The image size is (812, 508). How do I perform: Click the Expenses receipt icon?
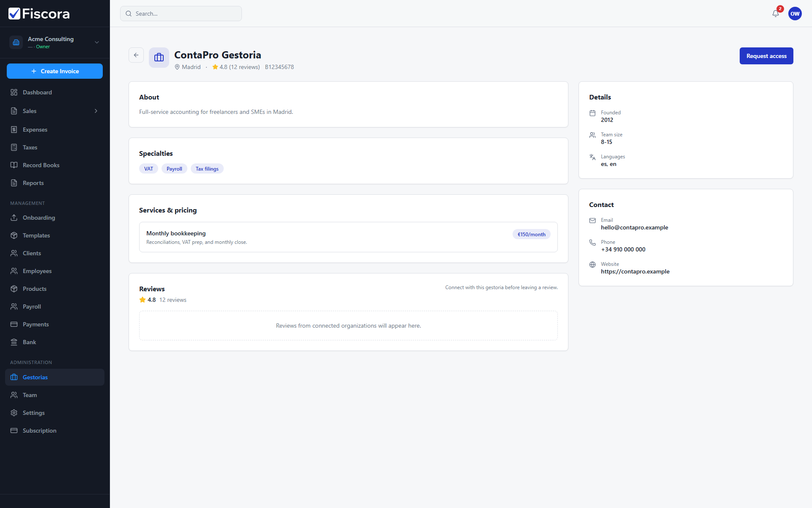pyautogui.click(x=14, y=130)
